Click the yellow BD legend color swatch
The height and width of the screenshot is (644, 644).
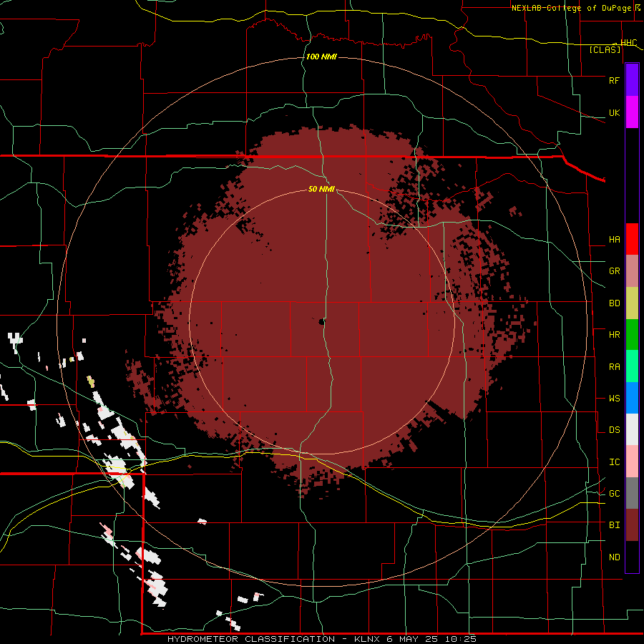[632, 303]
